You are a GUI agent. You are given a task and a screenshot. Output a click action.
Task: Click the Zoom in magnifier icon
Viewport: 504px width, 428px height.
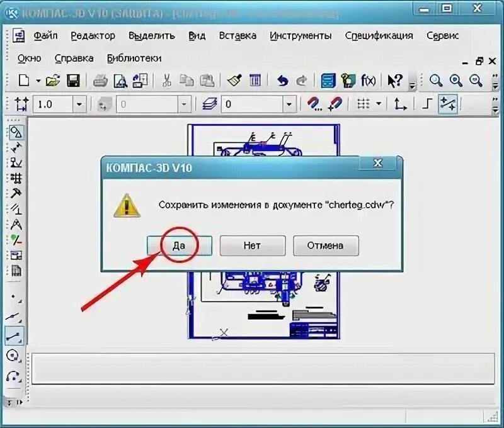click(456, 81)
